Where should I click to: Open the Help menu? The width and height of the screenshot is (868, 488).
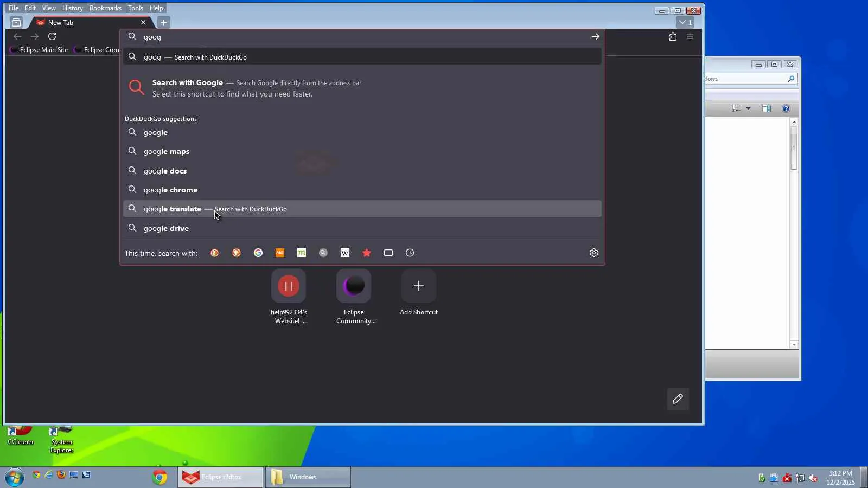(156, 8)
